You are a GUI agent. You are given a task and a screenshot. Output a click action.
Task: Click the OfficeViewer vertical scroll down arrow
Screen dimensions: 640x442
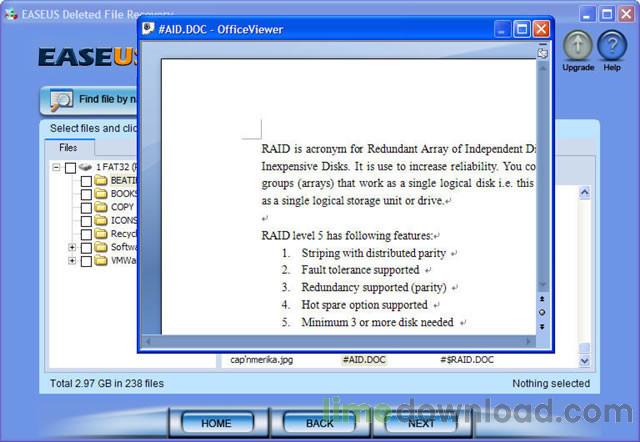[x=542, y=284]
